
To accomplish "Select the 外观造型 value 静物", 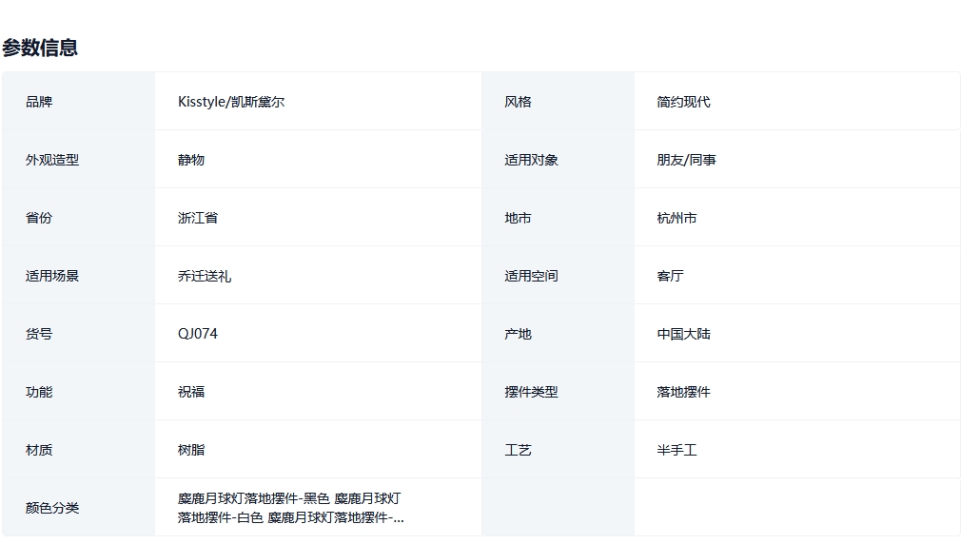I will (x=191, y=160).
